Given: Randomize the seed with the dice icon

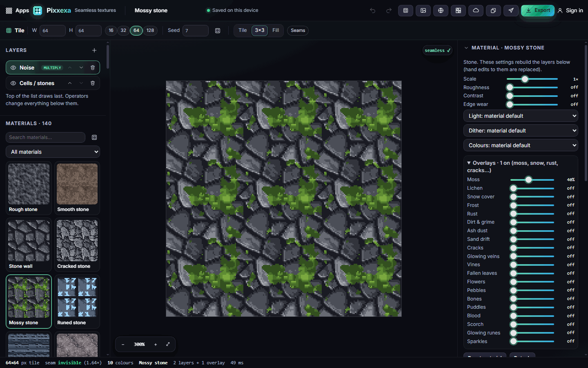Looking at the screenshot, I should point(218,31).
